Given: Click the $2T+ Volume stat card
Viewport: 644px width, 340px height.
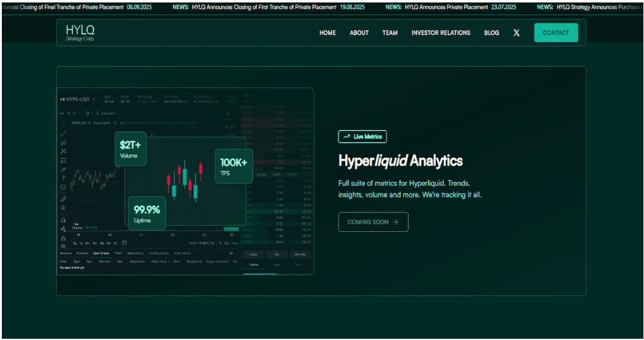Looking at the screenshot, I should 131,149.
